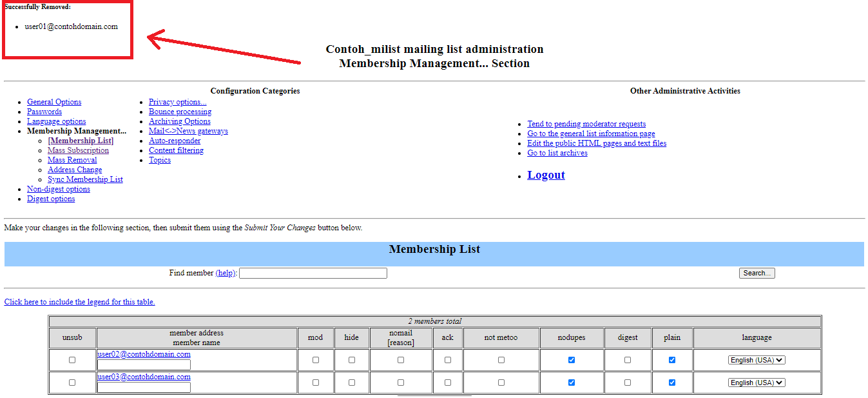The image size is (868, 398).
Task: Click the Find member input field
Action: click(313, 273)
